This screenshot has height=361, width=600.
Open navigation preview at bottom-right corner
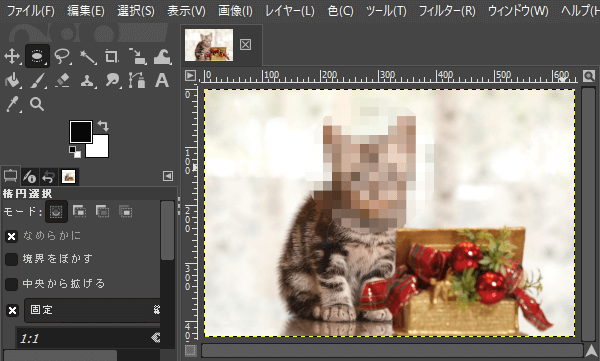click(591, 351)
